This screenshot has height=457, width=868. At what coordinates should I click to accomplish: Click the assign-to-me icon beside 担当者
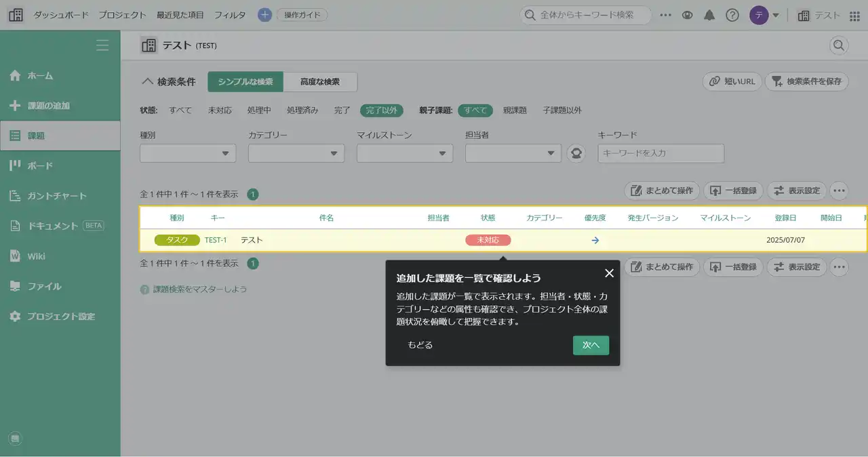pos(576,153)
